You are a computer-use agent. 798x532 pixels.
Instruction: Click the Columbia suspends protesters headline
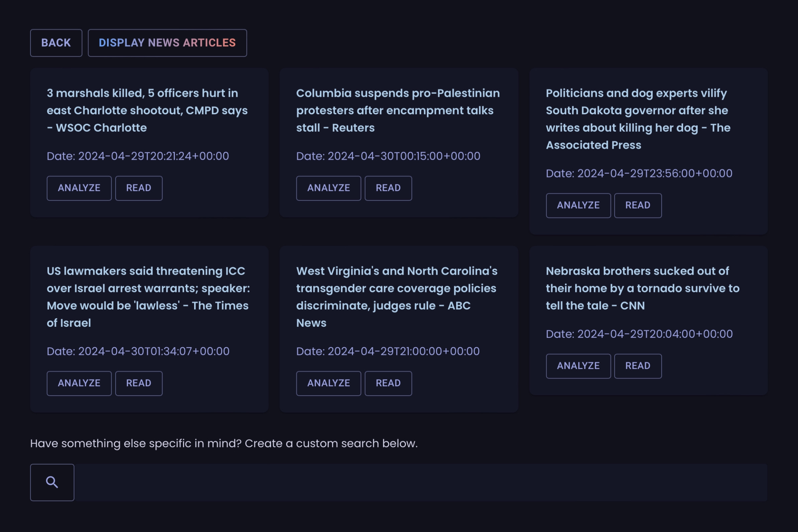click(x=397, y=110)
